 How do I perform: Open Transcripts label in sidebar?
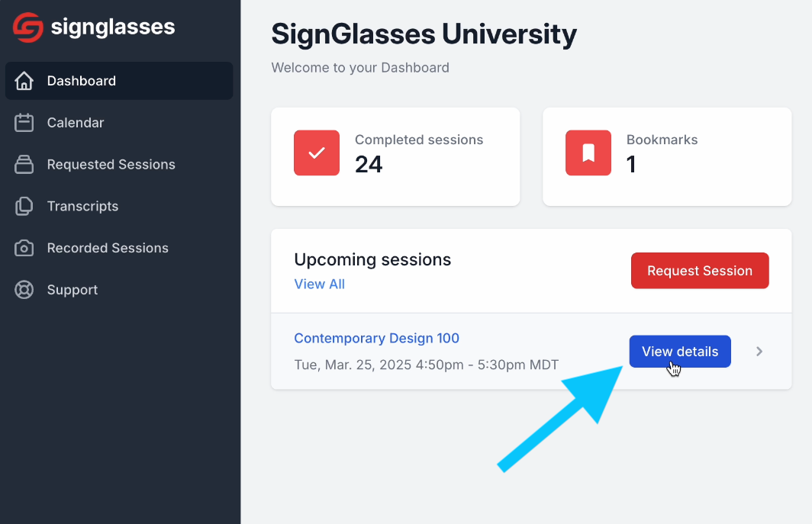pos(83,206)
